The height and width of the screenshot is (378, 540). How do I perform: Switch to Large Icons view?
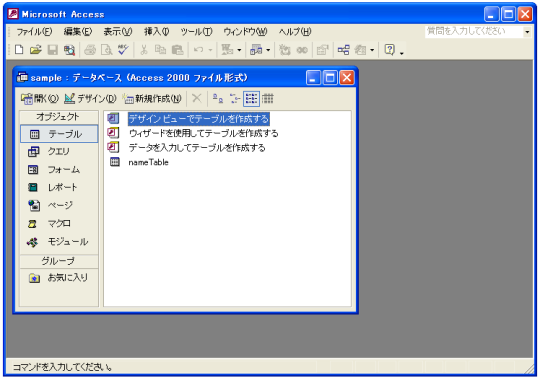pyautogui.click(x=218, y=99)
